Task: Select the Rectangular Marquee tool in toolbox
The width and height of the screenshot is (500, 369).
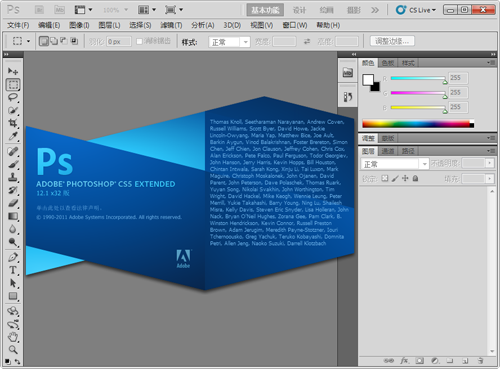Action: pyautogui.click(x=13, y=85)
